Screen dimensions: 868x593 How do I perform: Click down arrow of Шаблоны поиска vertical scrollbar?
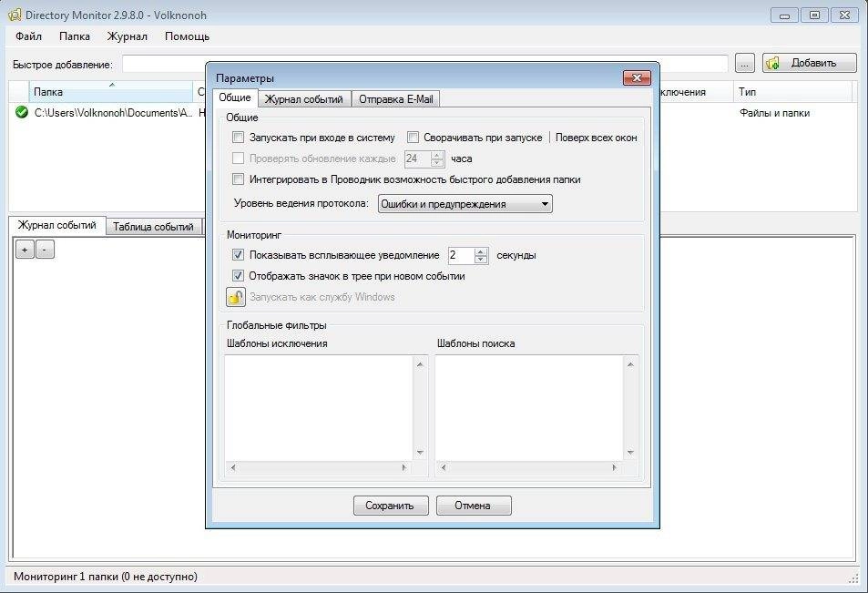pos(630,453)
